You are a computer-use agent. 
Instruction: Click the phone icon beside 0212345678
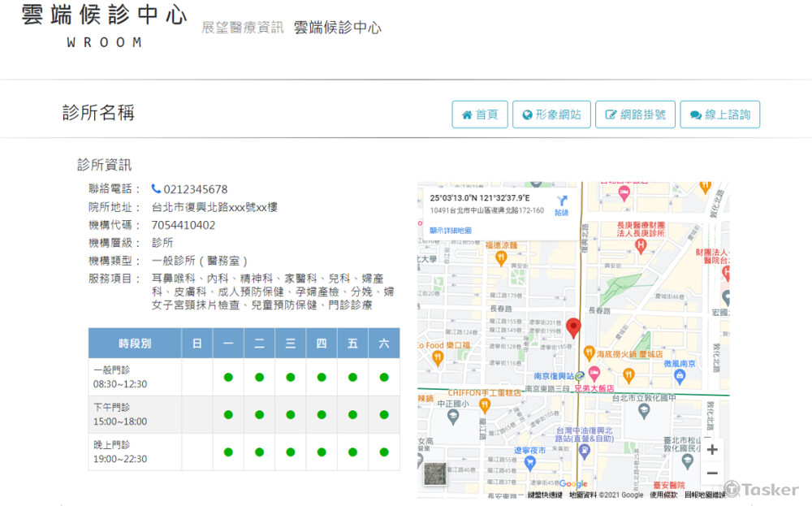click(x=156, y=189)
